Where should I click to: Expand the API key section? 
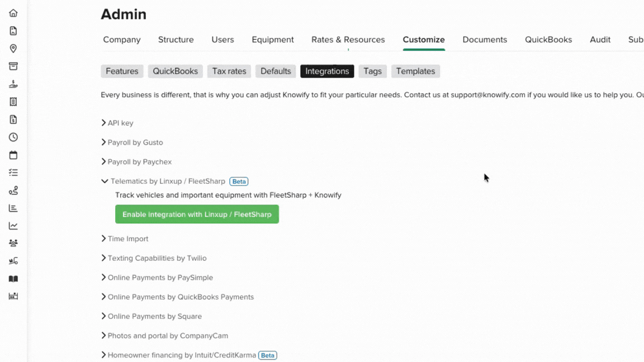coord(120,123)
